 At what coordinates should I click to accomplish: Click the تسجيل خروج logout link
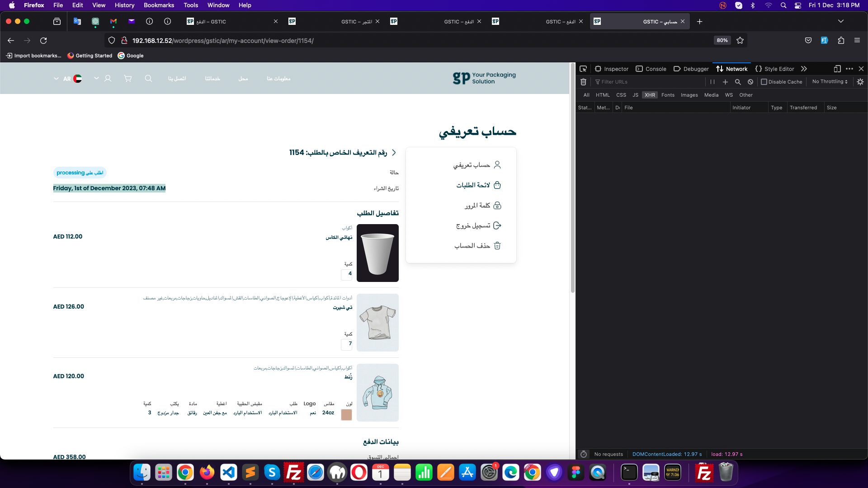click(x=479, y=225)
